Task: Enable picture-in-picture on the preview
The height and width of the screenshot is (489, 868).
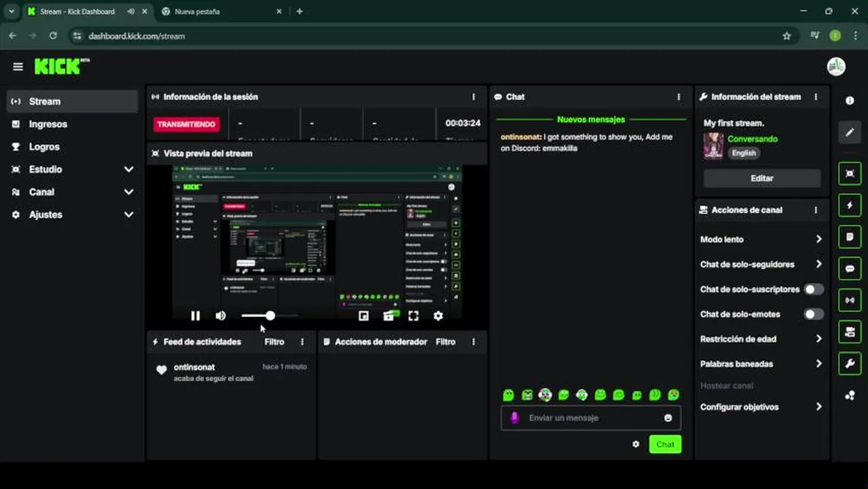Action: 363,316
